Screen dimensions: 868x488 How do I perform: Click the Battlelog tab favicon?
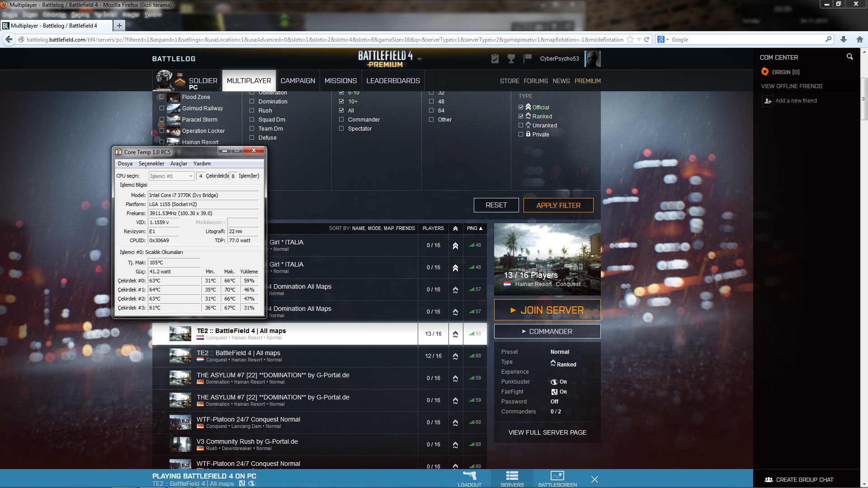(6, 26)
